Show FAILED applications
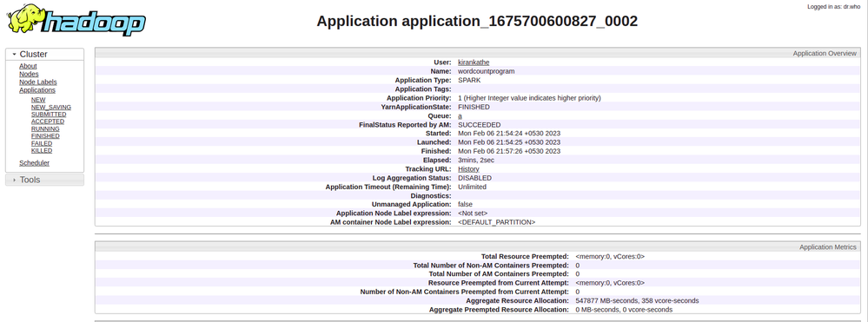Screen dimensions: 868x322 pyautogui.click(x=42, y=143)
